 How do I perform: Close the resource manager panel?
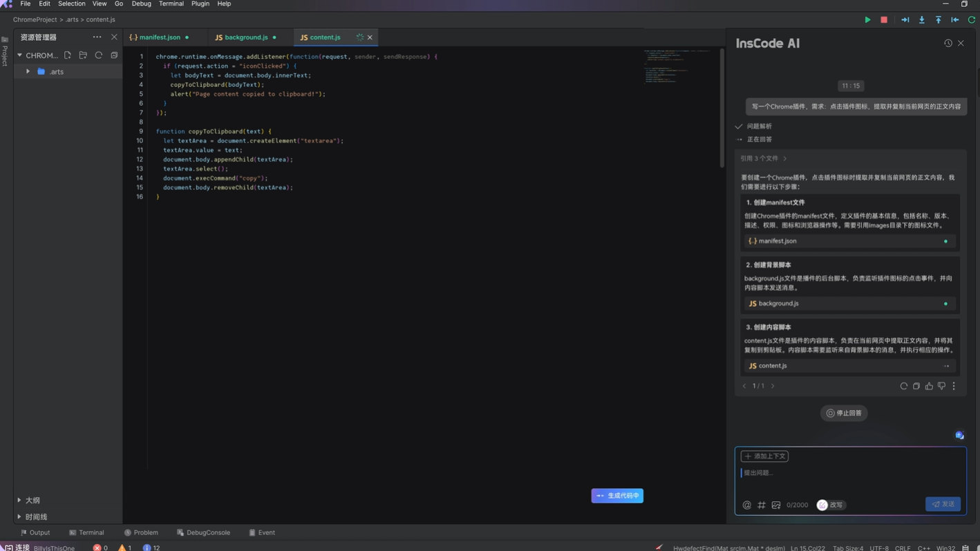(114, 37)
